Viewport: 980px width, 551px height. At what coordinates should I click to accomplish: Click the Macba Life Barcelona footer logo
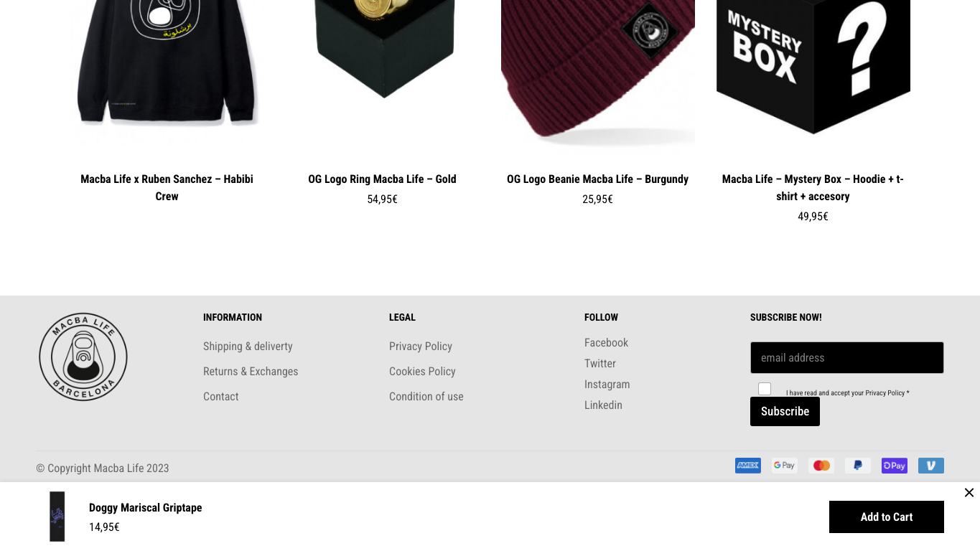(x=83, y=357)
